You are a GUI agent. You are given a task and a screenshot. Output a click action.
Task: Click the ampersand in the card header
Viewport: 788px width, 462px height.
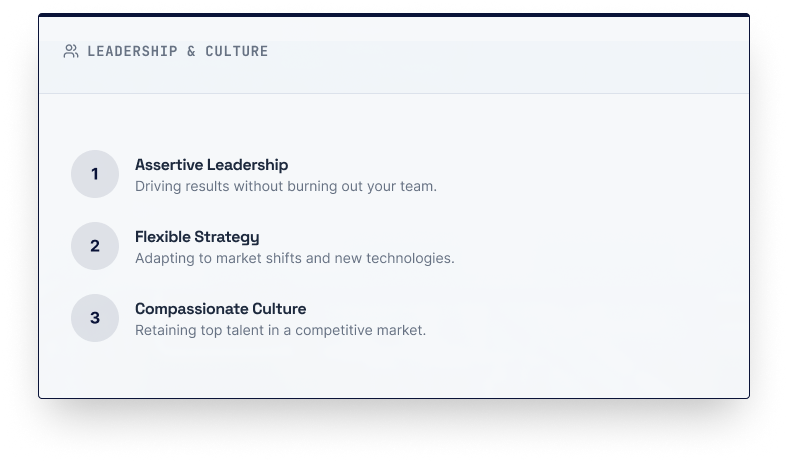[191, 51]
